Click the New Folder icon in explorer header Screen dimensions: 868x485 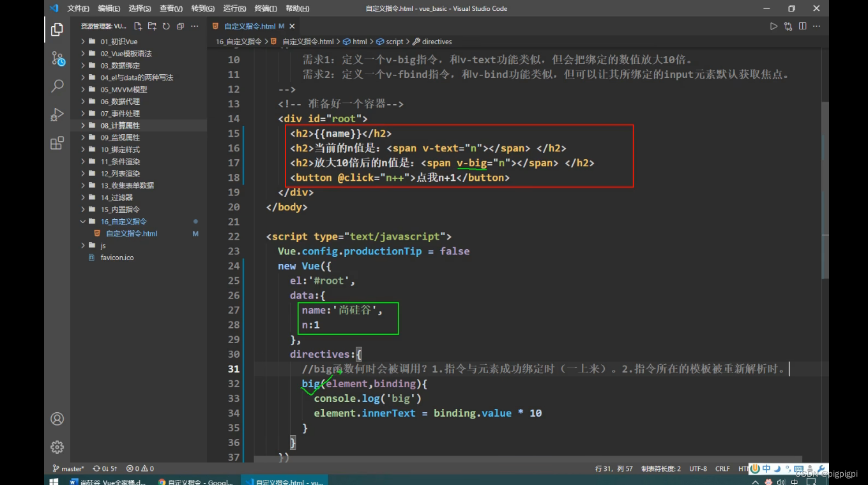pyautogui.click(x=152, y=26)
